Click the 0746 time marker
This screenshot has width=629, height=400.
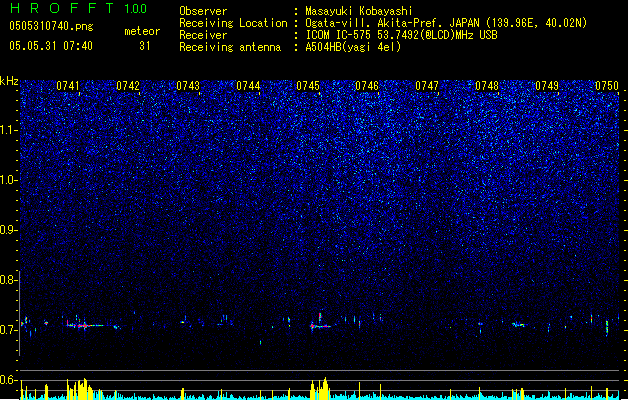coord(367,86)
